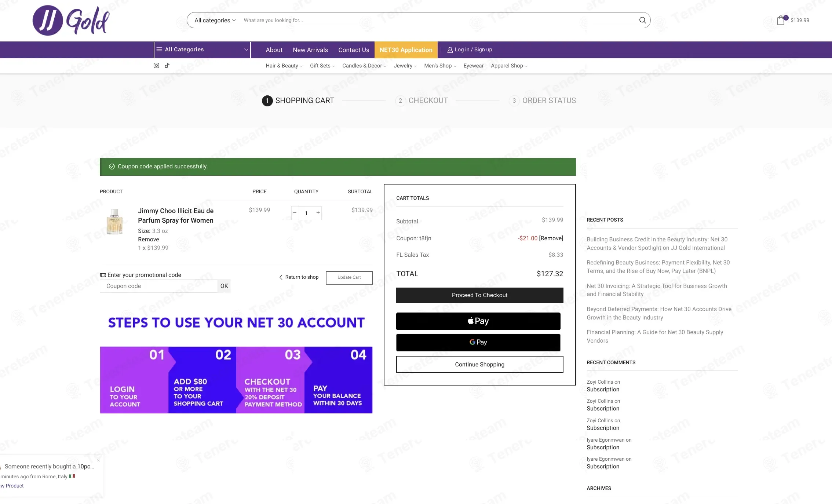Expand the Apparel Shop menu
This screenshot has width=832, height=504.
click(509, 66)
